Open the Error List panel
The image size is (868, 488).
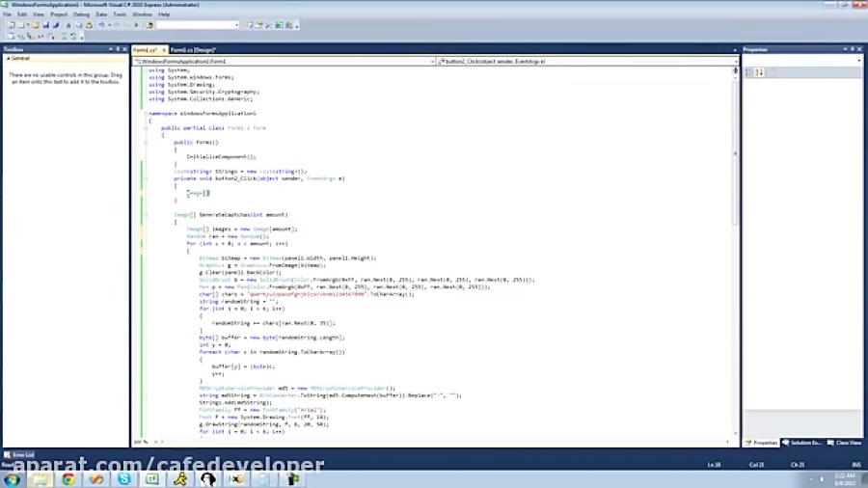[19, 455]
